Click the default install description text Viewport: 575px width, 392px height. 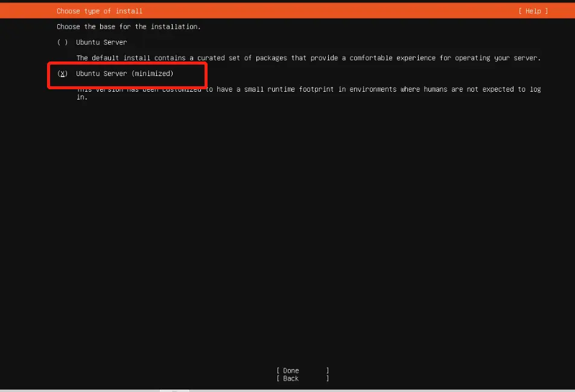pos(308,58)
